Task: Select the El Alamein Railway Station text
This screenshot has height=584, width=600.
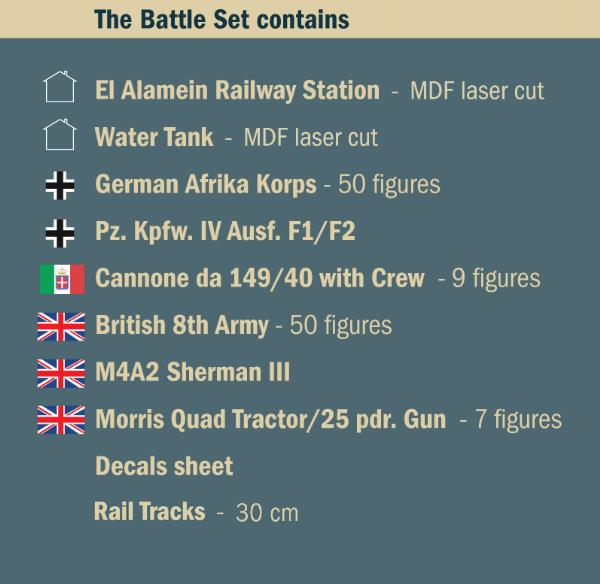Action: pos(237,90)
